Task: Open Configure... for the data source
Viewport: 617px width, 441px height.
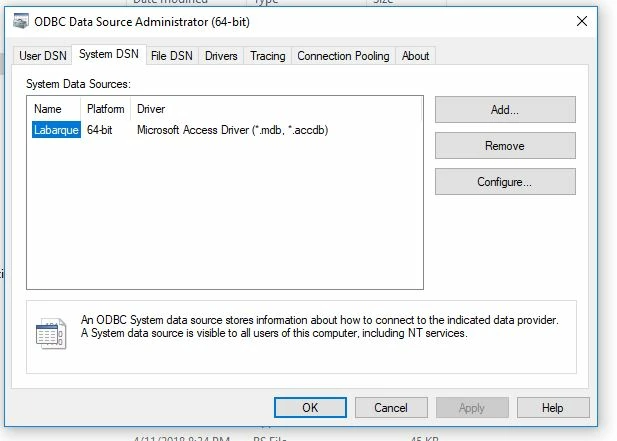Action: click(x=505, y=182)
